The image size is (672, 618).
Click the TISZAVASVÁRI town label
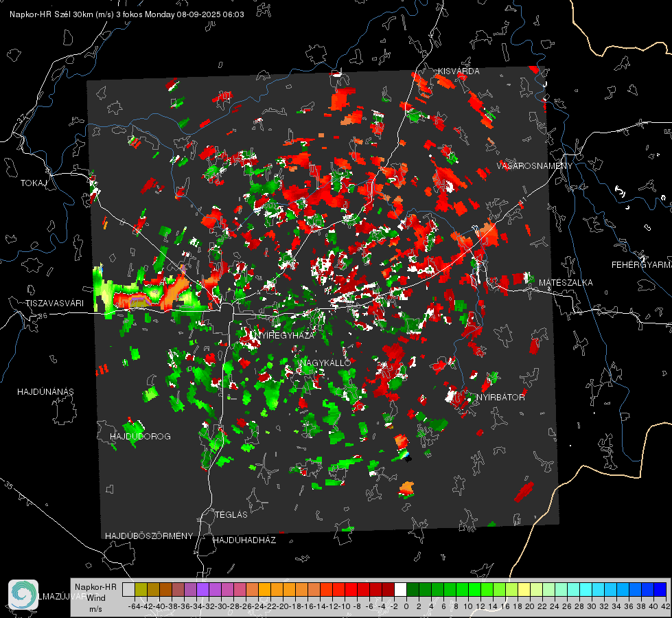coord(54,304)
